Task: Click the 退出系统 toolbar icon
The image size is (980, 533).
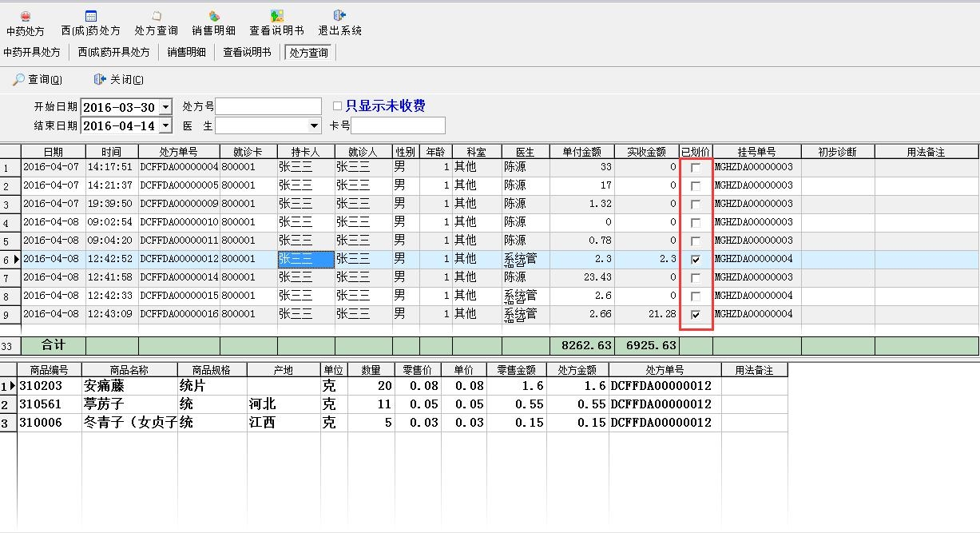Action: pyautogui.click(x=340, y=23)
